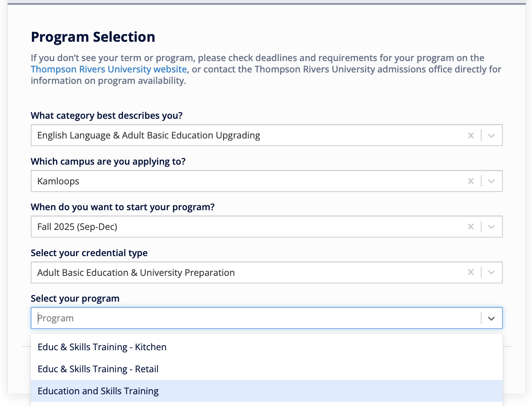Open the campus dropdown arrow

click(491, 181)
